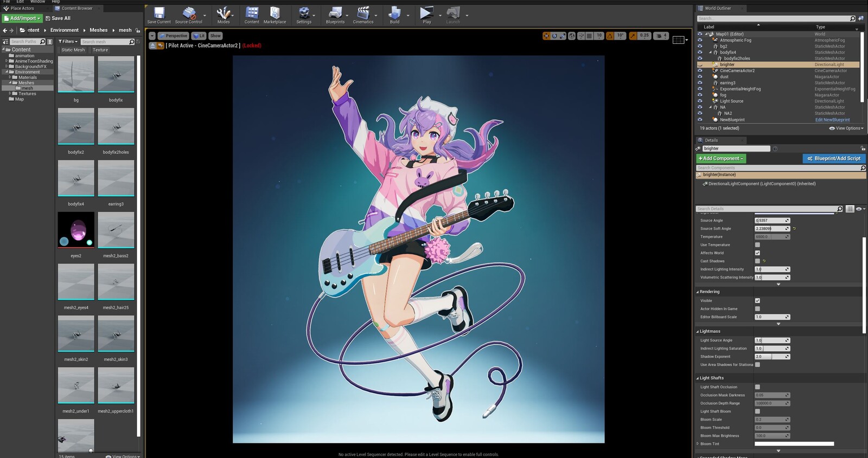Toggle rotation snap angle icon
This screenshot has height=458, width=868.
point(610,36)
